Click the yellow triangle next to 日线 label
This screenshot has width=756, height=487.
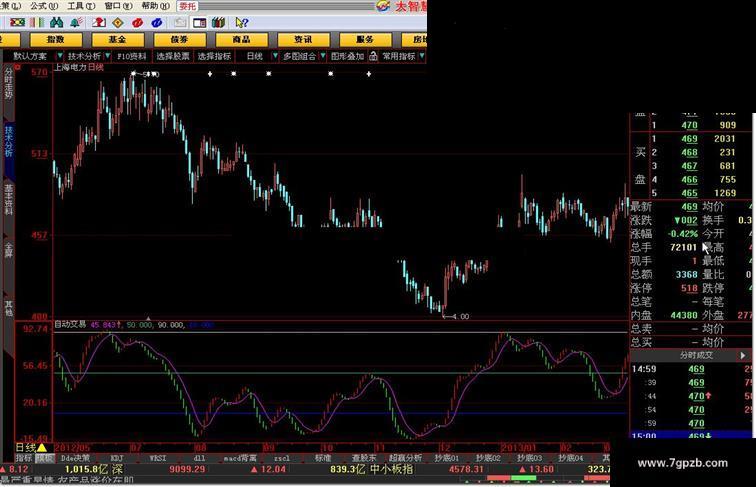(42, 447)
